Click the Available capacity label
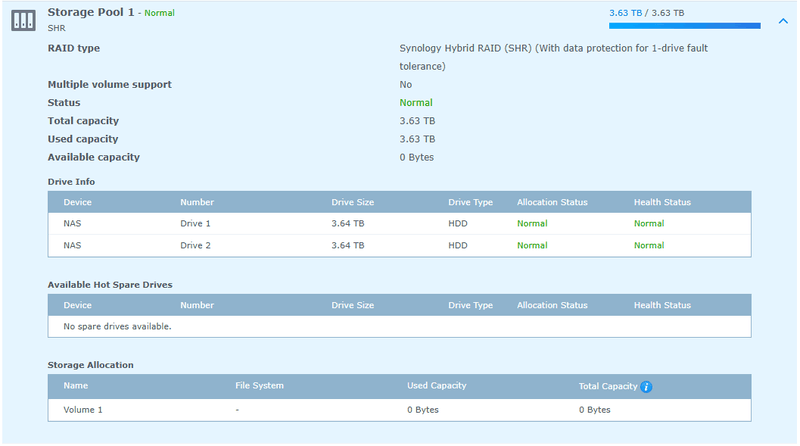The height and width of the screenshot is (446, 800). (x=93, y=157)
